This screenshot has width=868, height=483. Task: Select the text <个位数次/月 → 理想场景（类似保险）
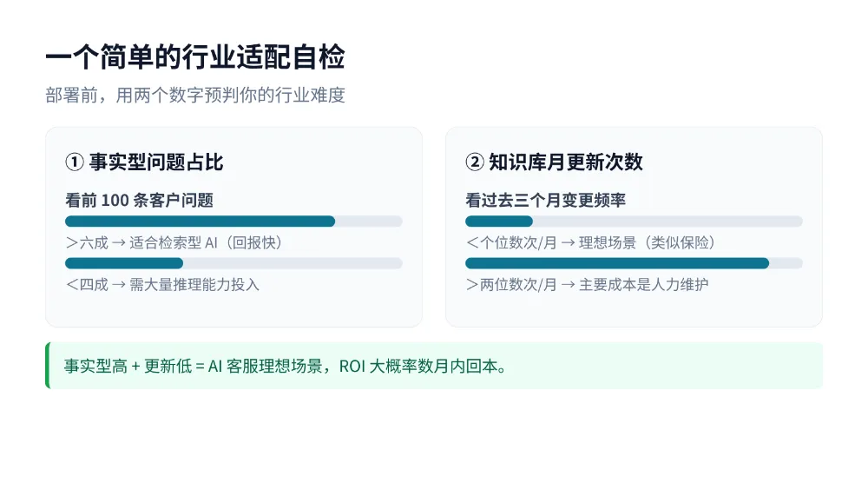click(x=590, y=242)
